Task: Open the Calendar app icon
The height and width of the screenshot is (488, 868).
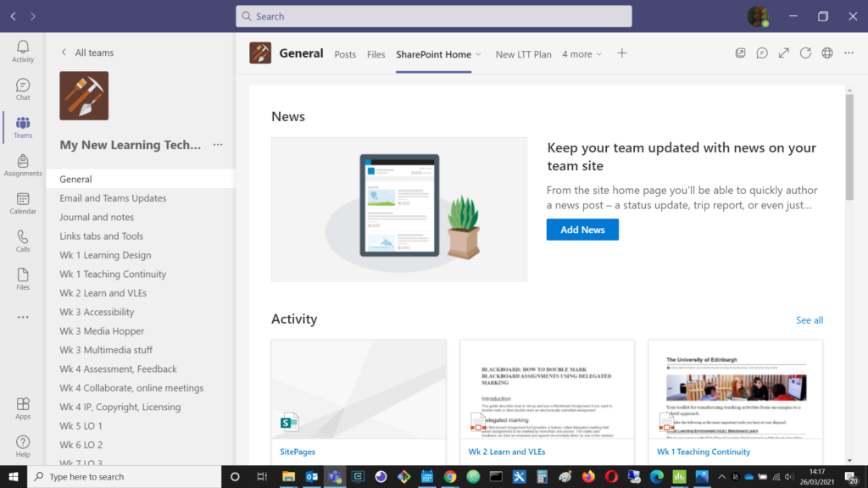Action: (23, 203)
